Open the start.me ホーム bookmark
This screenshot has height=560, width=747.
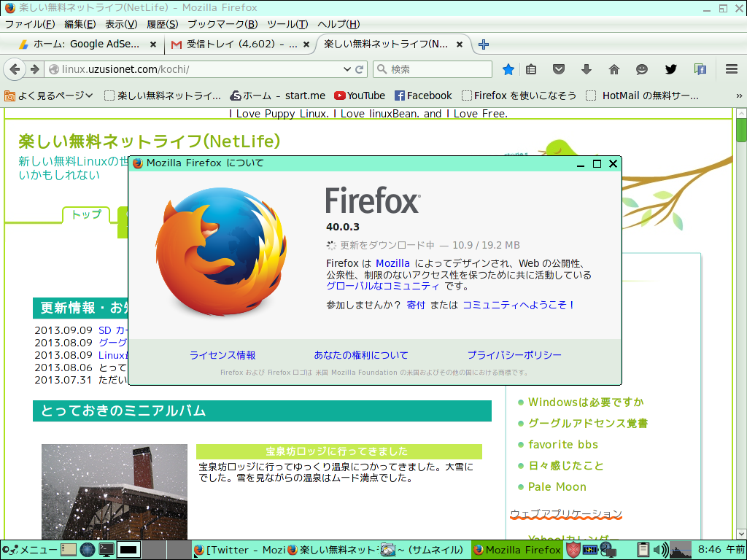click(278, 96)
